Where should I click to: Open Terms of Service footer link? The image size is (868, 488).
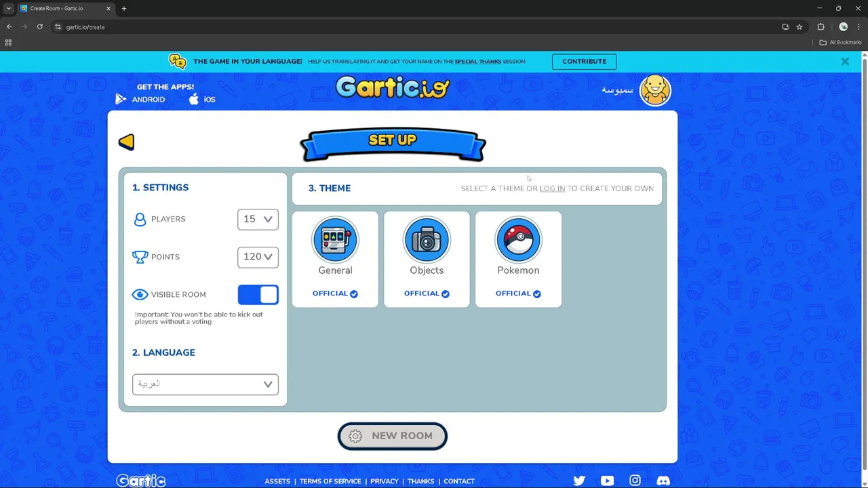coord(330,481)
